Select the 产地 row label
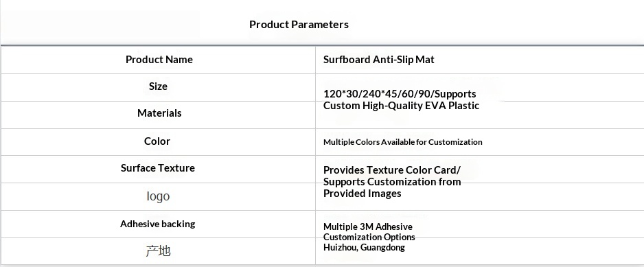Screen dimensions: 644x267 pos(158,251)
